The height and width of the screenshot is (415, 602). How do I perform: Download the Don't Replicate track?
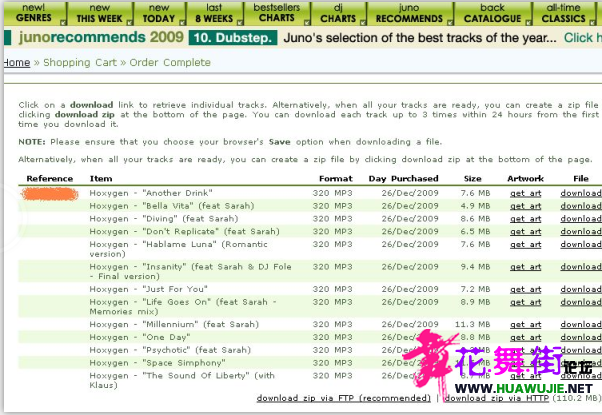coord(580,231)
